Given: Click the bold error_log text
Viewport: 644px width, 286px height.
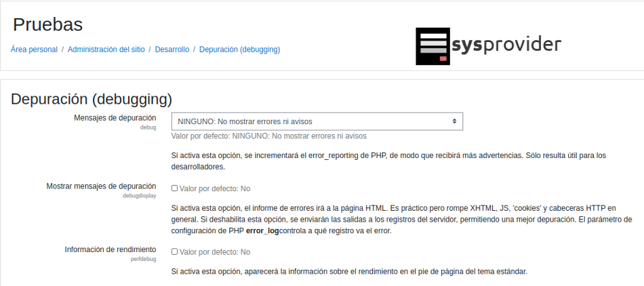Looking at the screenshot, I should [x=262, y=231].
